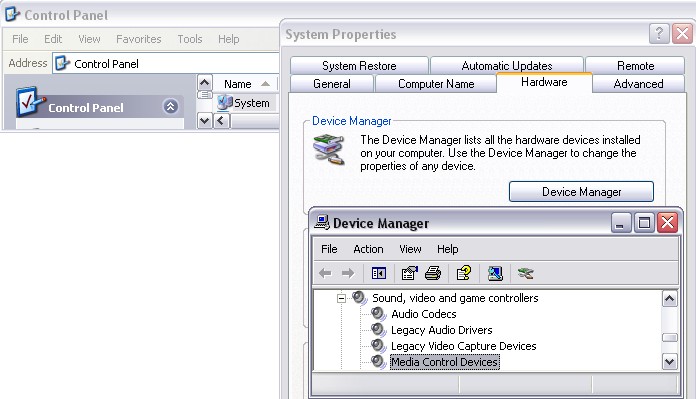Screen dimensions: 696x399
Task: Click the Legacy Audio Drivers speaker icon
Action: click(379, 330)
